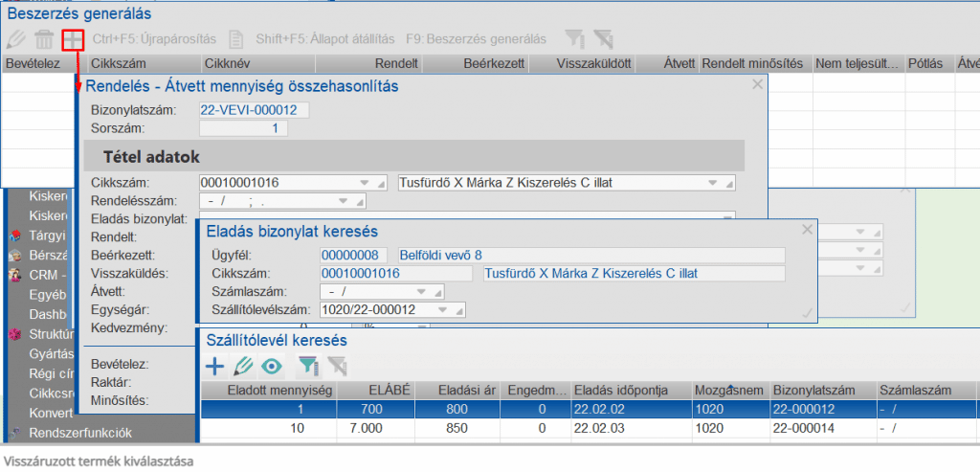This screenshot has width=980, height=472.
Task: Open the Cikkszám dropdown in Tétel adatok
Action: pyautogui.click(x=365, y=183)
